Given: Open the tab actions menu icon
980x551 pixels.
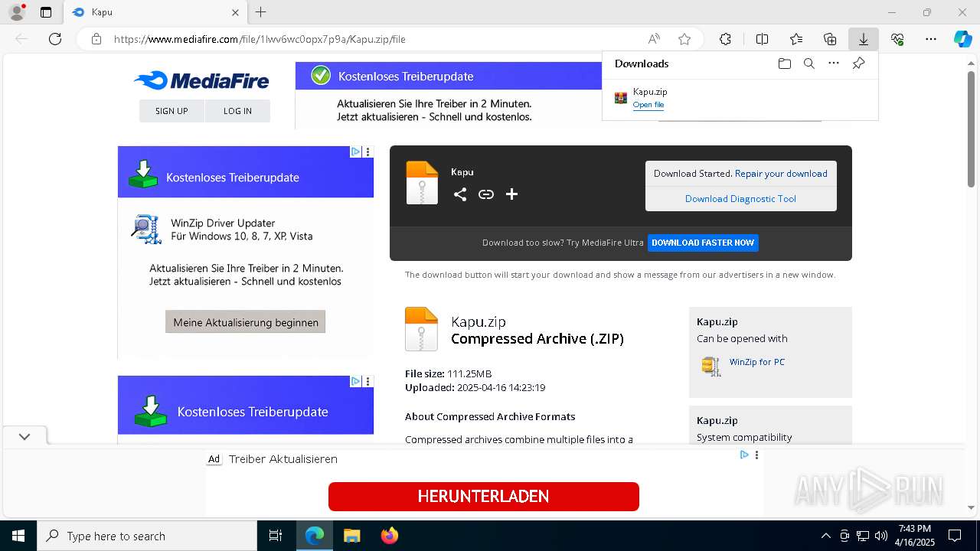Looking at the screenshot, I should click(46, 12).
